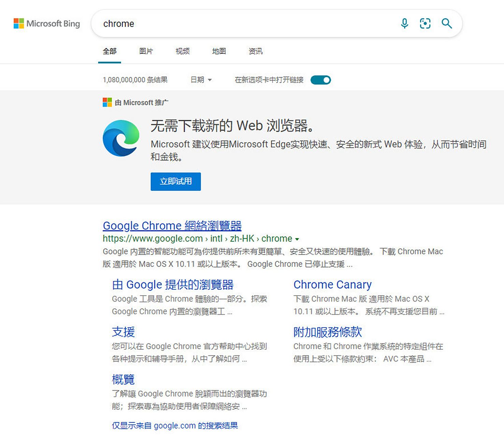Open the 日期 date filter dropdown
This screenshot has width=504, height=437.
[x=201, y=80]
